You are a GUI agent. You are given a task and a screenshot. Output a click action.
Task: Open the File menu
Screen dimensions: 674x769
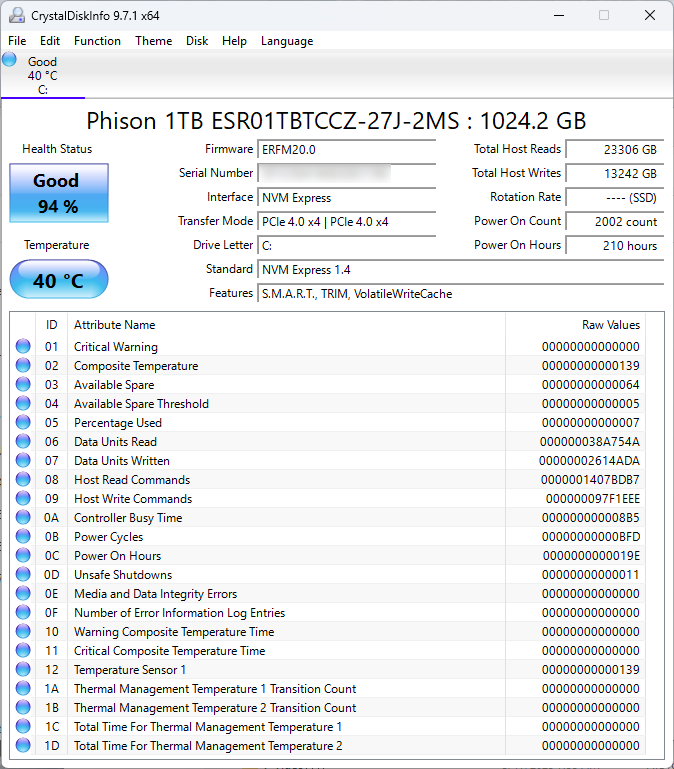click(17, 41)
